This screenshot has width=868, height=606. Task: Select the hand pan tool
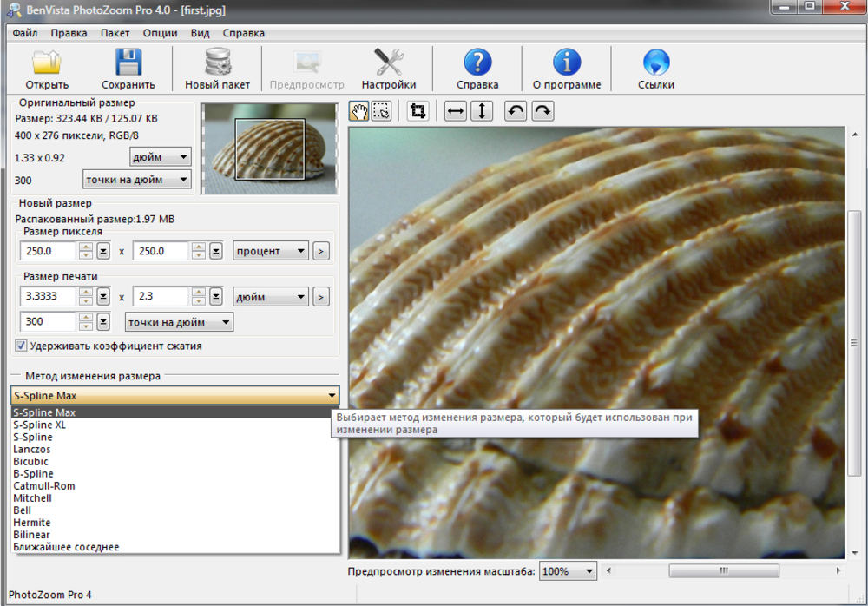click(x=358, y=111)
